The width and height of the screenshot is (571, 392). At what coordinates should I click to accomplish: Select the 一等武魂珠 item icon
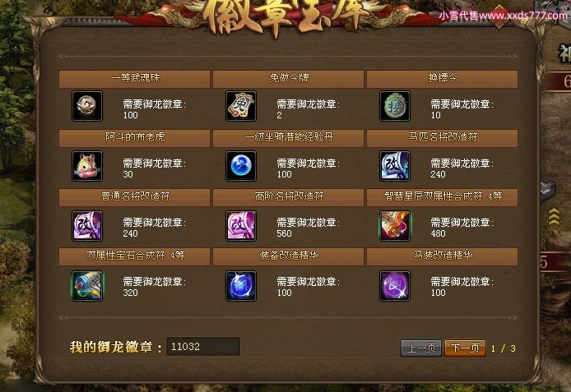87,106
